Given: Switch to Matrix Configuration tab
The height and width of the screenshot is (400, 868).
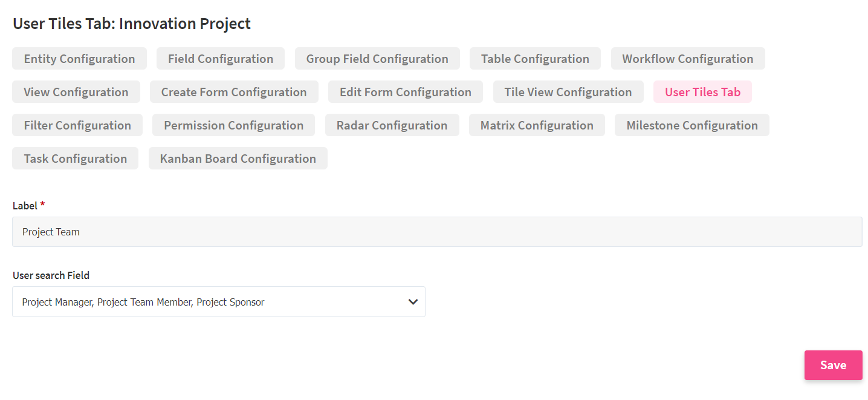Looking at the screenshot, I should (x=537, y=125).
